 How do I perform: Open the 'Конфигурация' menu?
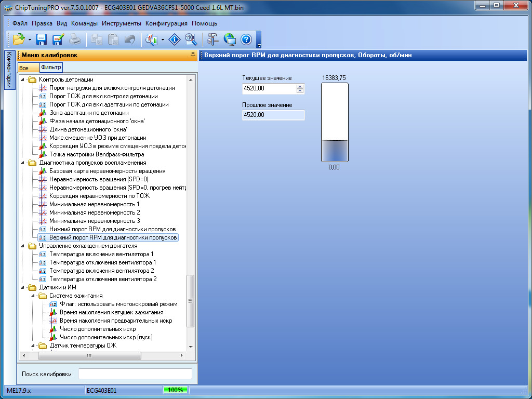tap(166, 23)
